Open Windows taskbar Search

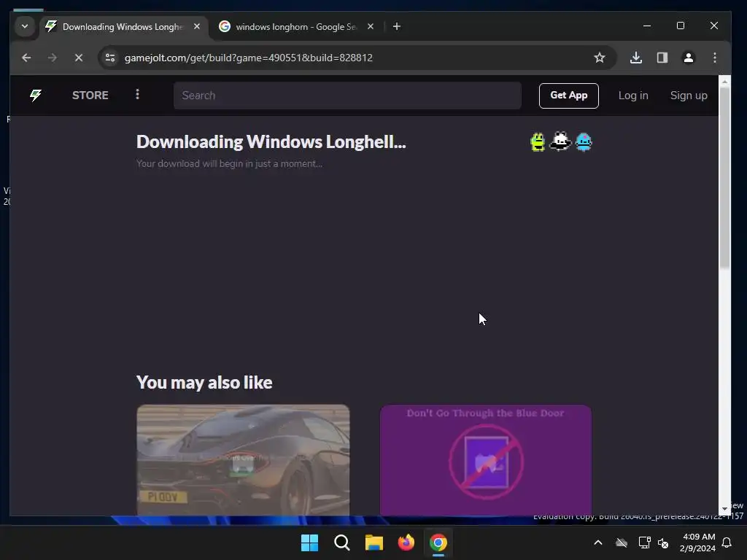(x=341, y=542)
